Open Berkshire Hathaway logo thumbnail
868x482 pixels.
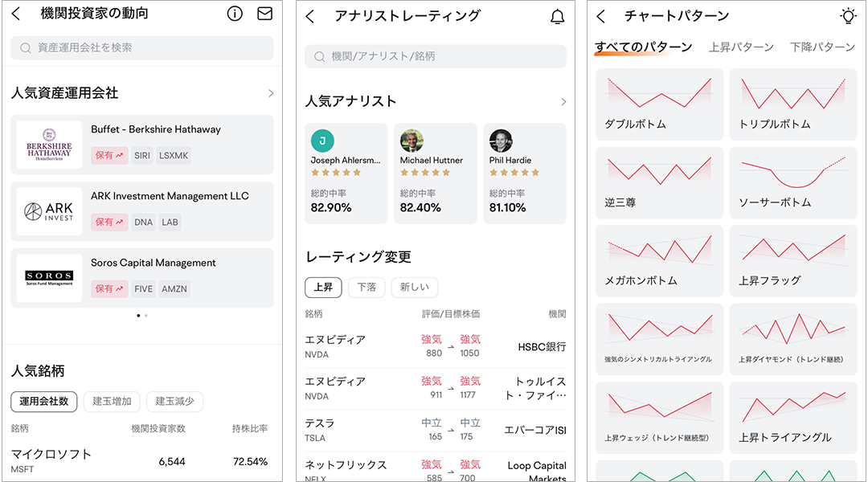(49, 145)
